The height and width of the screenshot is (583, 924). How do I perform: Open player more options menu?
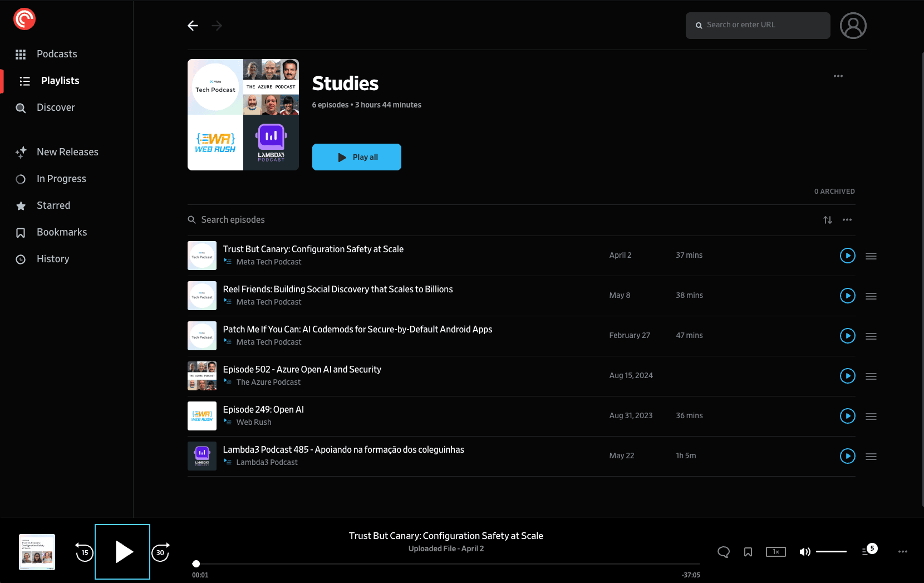[903, 552]
